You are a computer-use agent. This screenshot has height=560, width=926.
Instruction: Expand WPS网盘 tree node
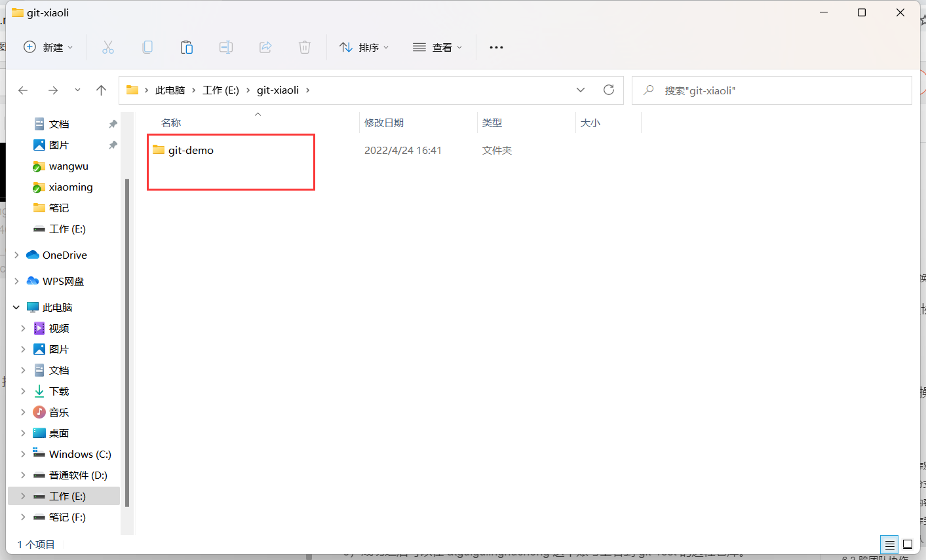(16, 281)
